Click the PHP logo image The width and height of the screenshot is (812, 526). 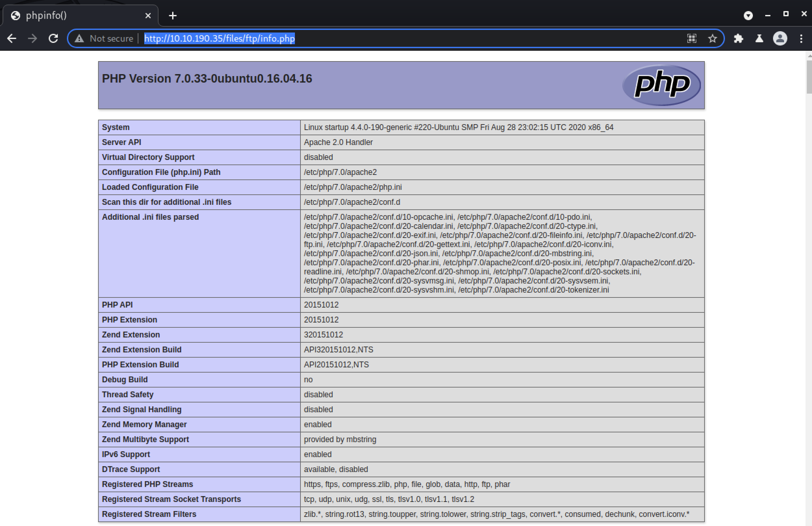(x=662, y=85)
